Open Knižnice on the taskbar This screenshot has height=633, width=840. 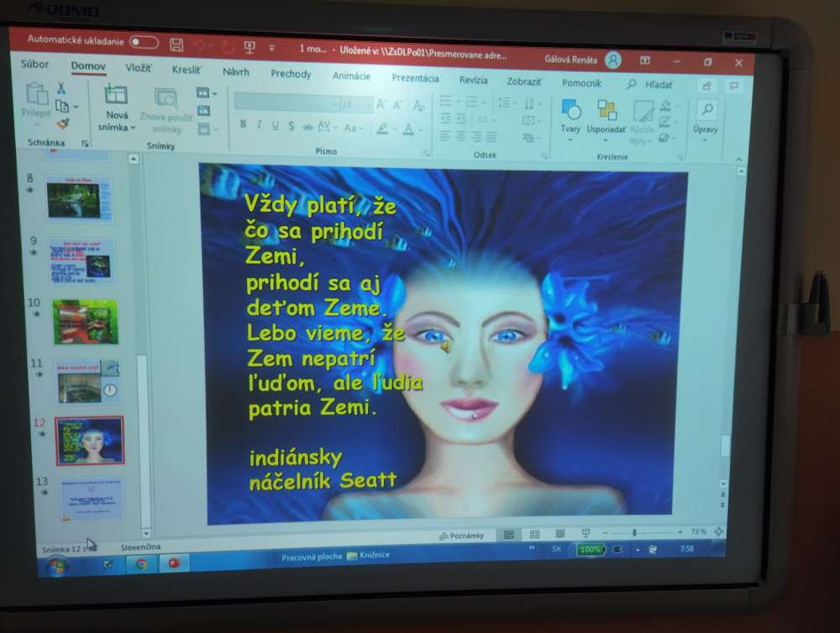tap(369, 556)
